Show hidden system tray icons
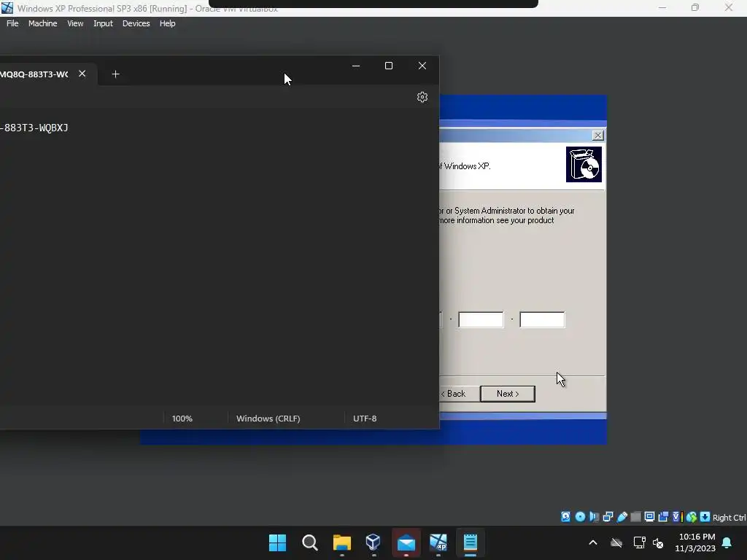 click(592, 542)
